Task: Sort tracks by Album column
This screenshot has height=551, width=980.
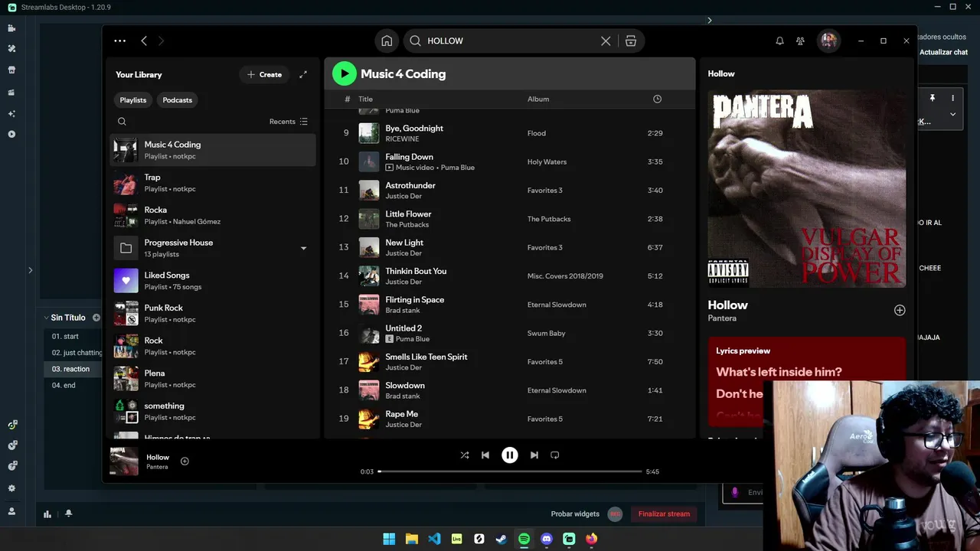Action: [538, 99]
